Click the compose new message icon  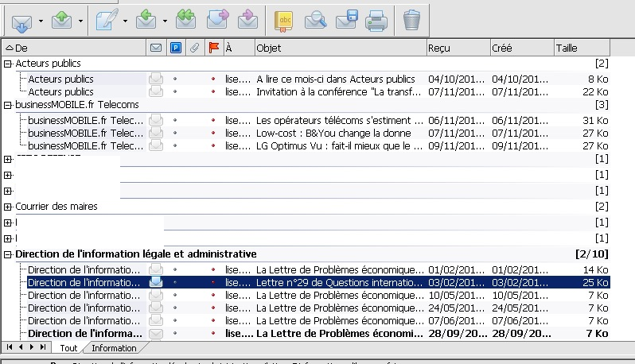[106, 19]
